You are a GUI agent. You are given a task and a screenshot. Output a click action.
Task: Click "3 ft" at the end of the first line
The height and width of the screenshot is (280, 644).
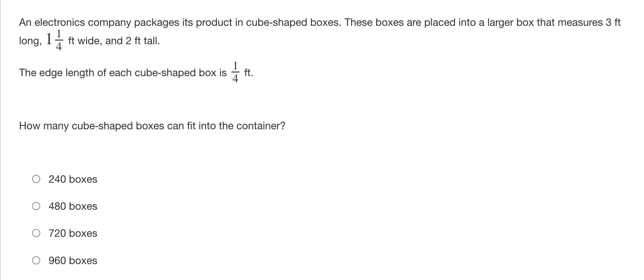pyautogui.click(x=613, y=22)
